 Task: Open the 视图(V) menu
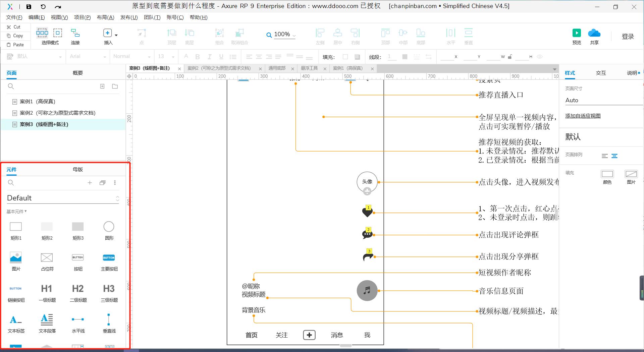[x=59, y=17]
